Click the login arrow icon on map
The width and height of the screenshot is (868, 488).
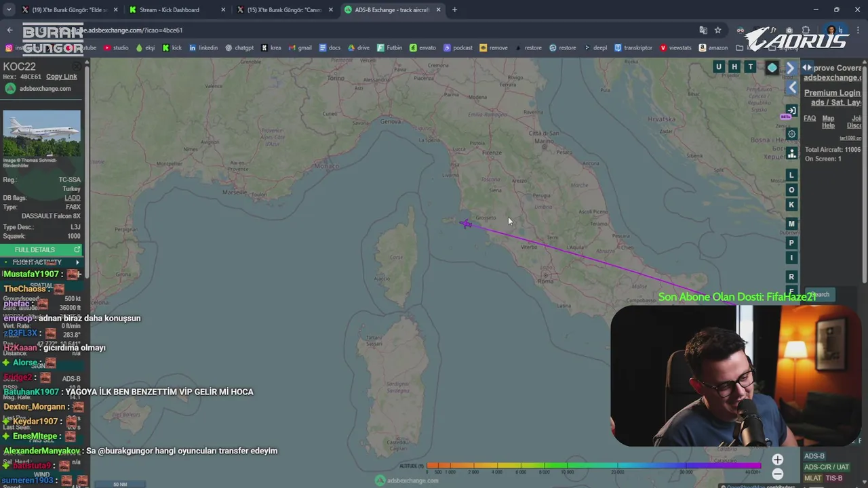click(791, 110)
